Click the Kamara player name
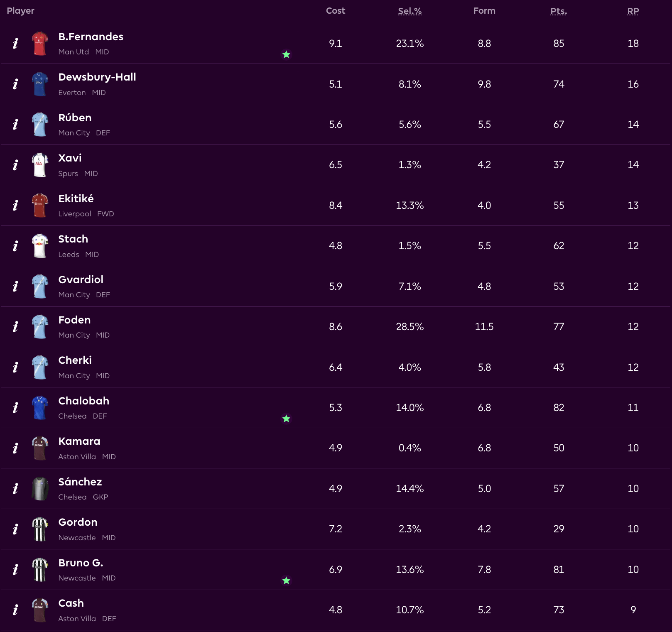Image resolution: width=672 pixels, height=632 pixels. click(x=79, y=441)
